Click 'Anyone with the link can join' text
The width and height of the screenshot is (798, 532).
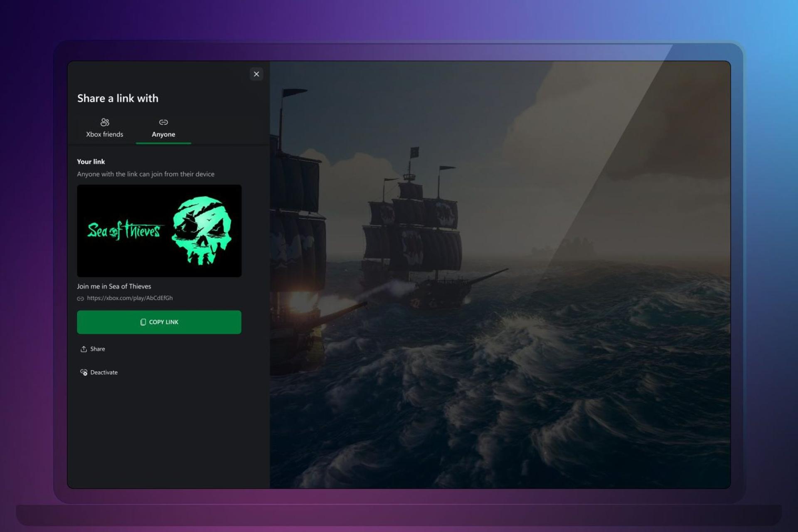[145, 174]
